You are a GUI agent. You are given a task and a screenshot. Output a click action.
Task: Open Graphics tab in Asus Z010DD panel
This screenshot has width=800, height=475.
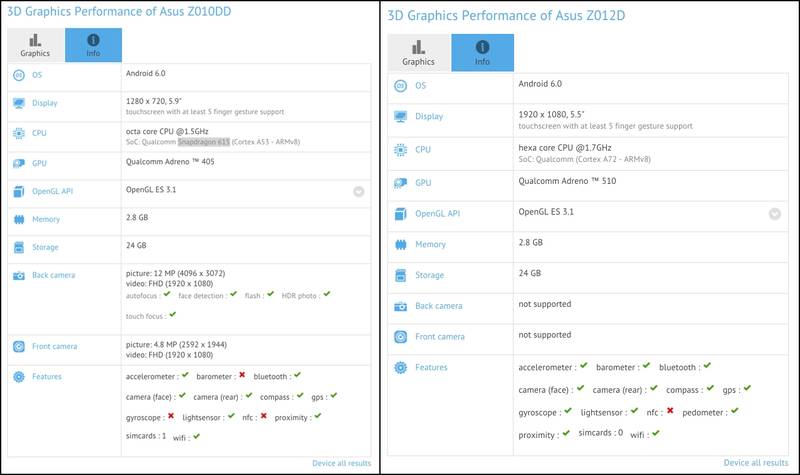pos(36,45)
